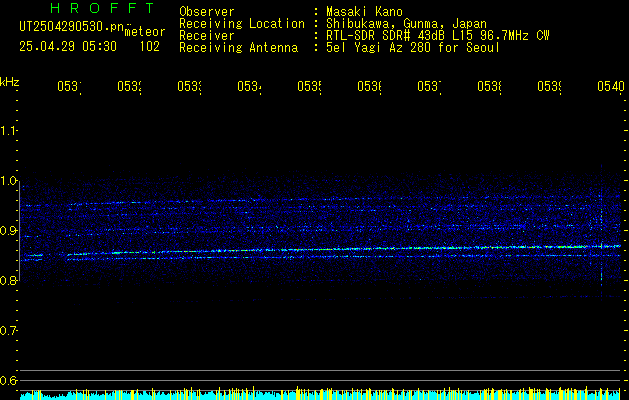Select the date-time stamp 25.04.29 05:30
The height and width of the screenshot is (400, 629).
click(x=68, y=47)
